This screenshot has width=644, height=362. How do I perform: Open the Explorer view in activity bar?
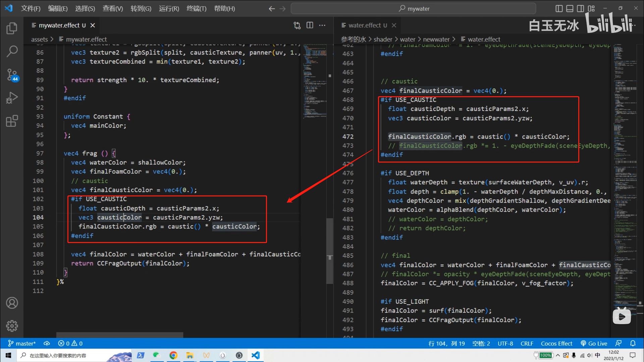point(12,28)
